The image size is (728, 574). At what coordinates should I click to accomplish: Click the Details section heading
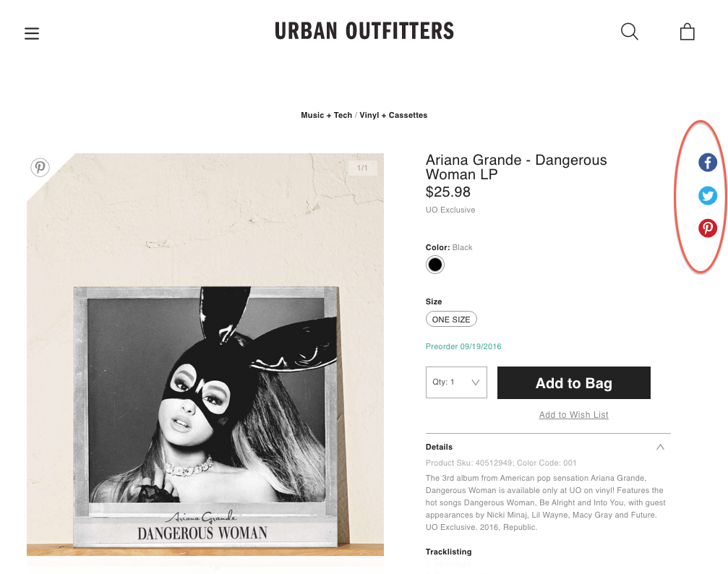pyautogui.click(x=439, y=447)
